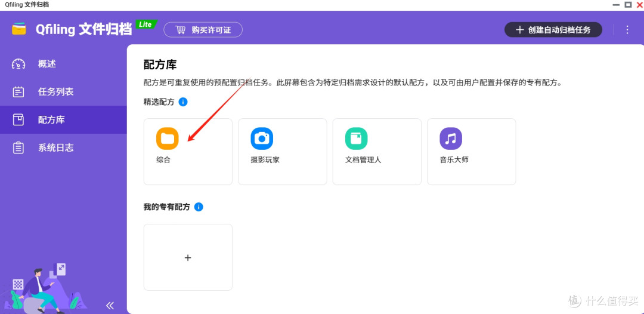Open the 音乐大师 music note icon
This screenshot has height=314, width=644.
(x=451, y=138)
